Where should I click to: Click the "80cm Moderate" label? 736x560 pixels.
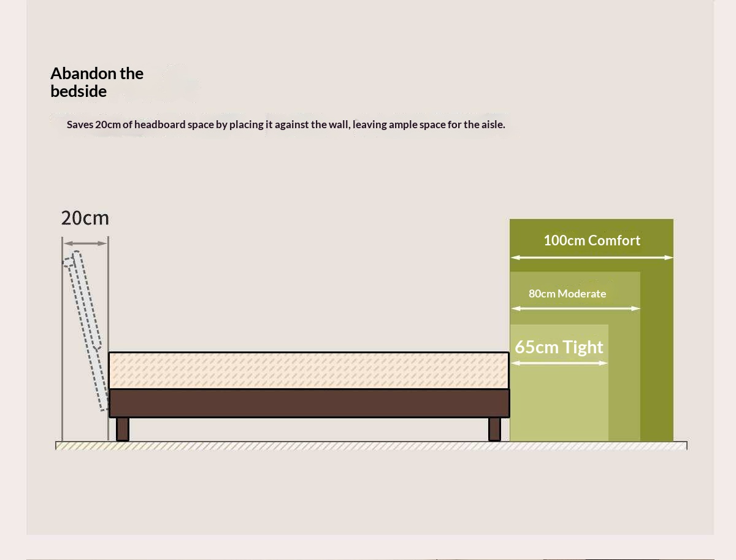(567, 294)
